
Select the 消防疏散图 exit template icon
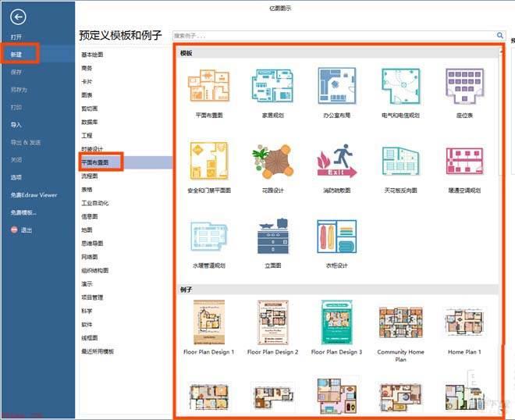pyautogui.click(x=336, y=161)
